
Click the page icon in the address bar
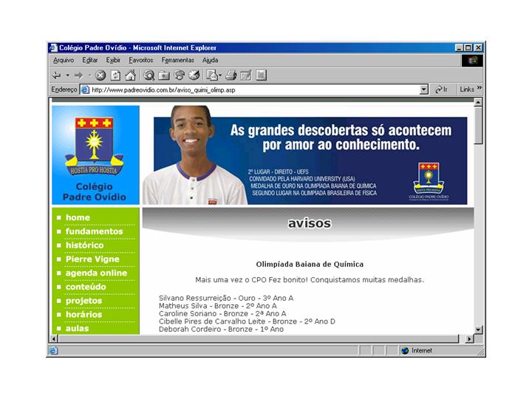(85, 90)
